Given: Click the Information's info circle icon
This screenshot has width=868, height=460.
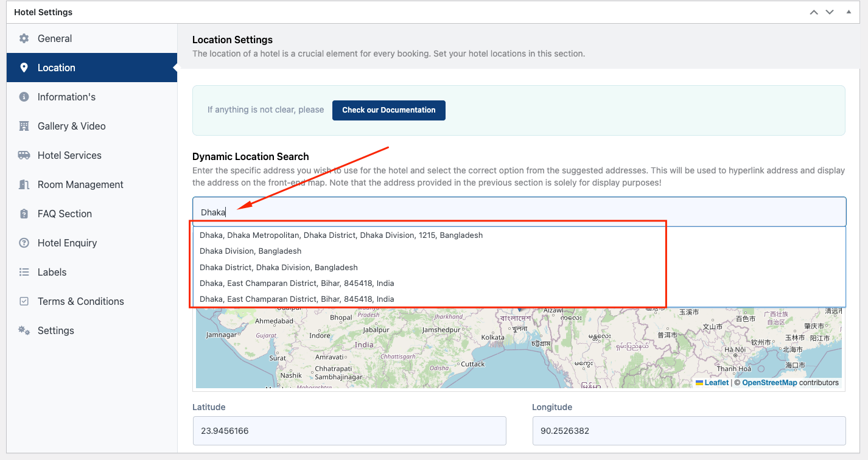Looking at the screenshot, I should point(24,97).
